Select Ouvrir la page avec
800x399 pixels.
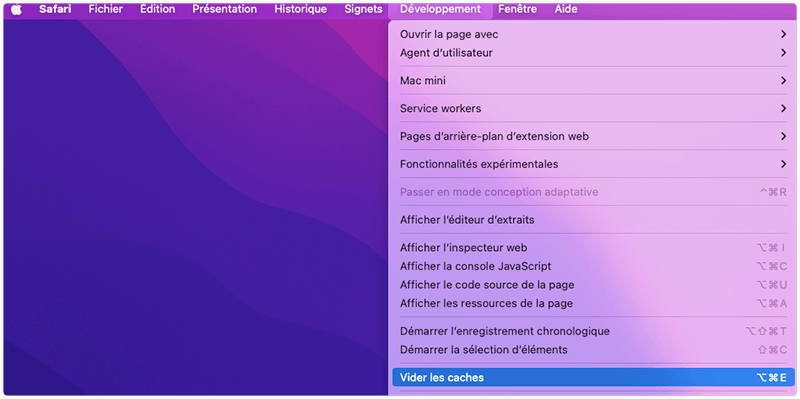tap(593, 35)
